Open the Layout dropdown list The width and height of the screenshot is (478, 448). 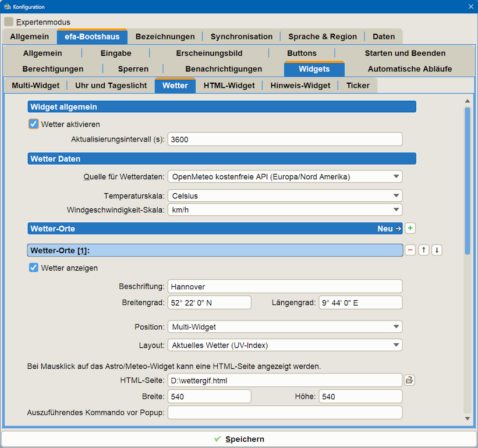(x=285, y=345)
